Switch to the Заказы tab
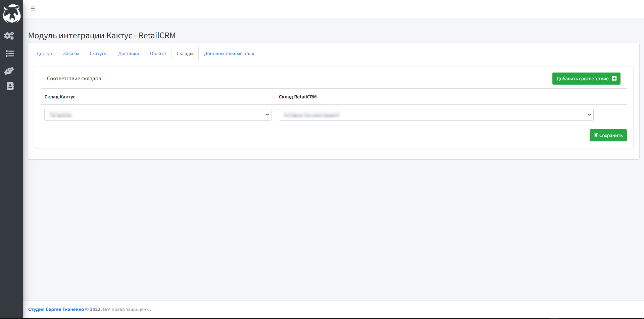 (x=71, y=53)
